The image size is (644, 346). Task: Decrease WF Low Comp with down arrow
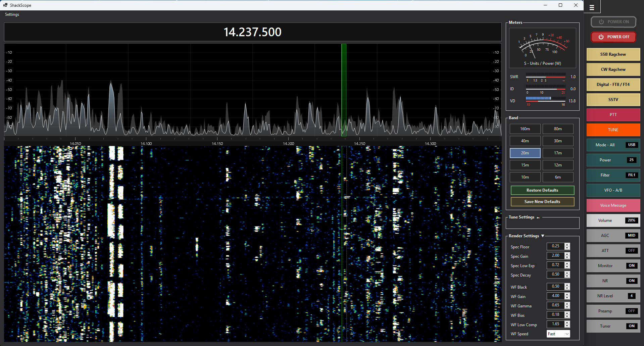click(567, 326)
